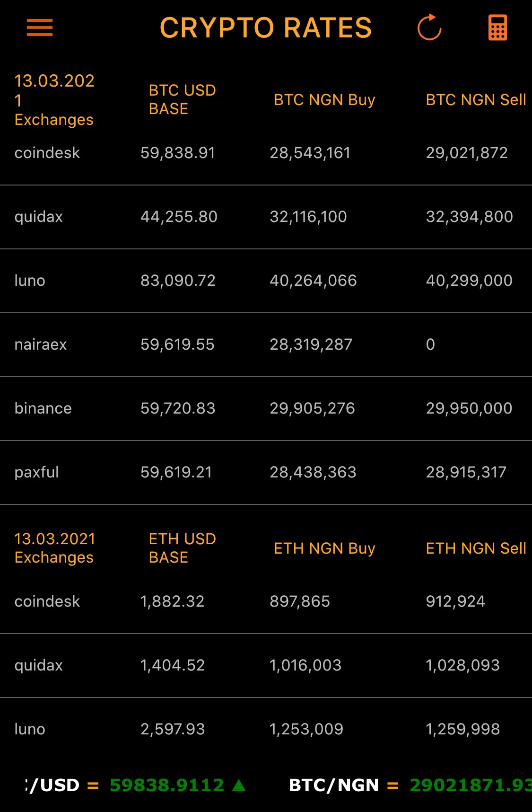
Task: Select the paxful exchange row
Action: pos(266,472)
